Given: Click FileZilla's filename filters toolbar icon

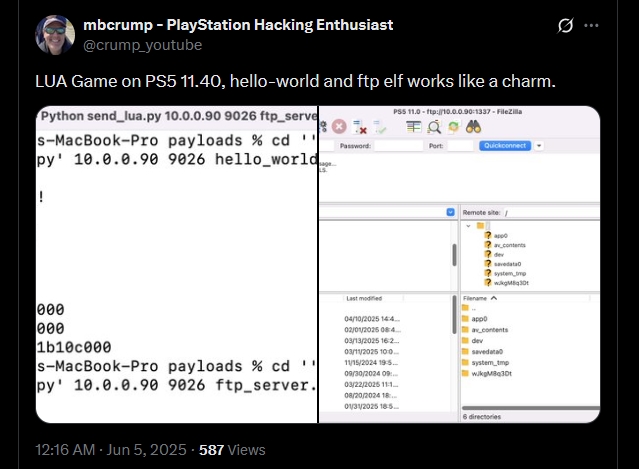Looking at the screenshot, I should (x=414, y=127).
